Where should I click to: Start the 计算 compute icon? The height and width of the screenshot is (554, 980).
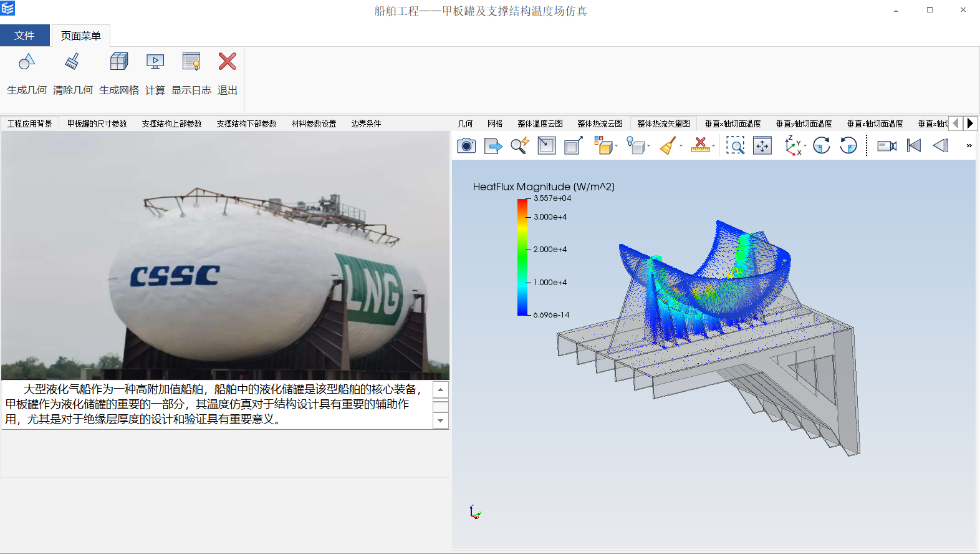[x=155, y=61]
